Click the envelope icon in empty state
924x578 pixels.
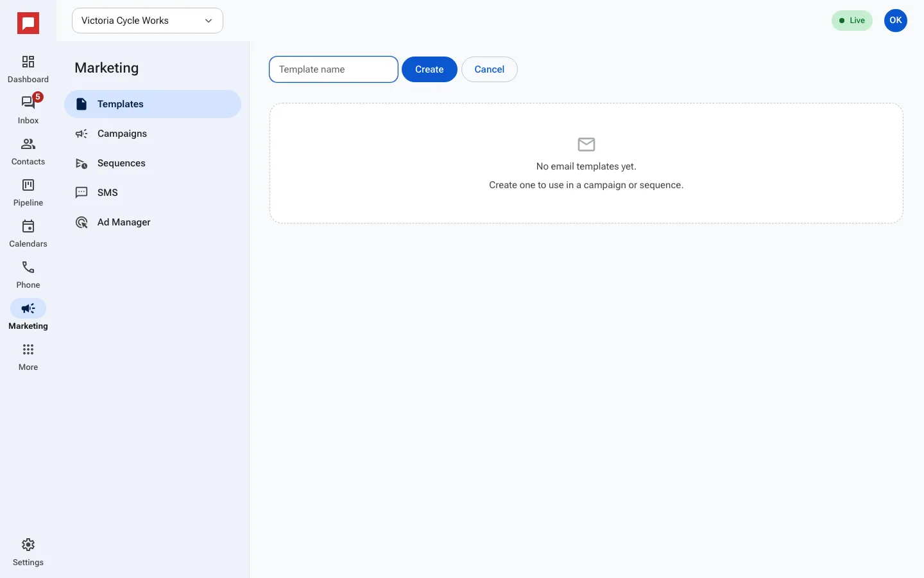coord(586,144)
